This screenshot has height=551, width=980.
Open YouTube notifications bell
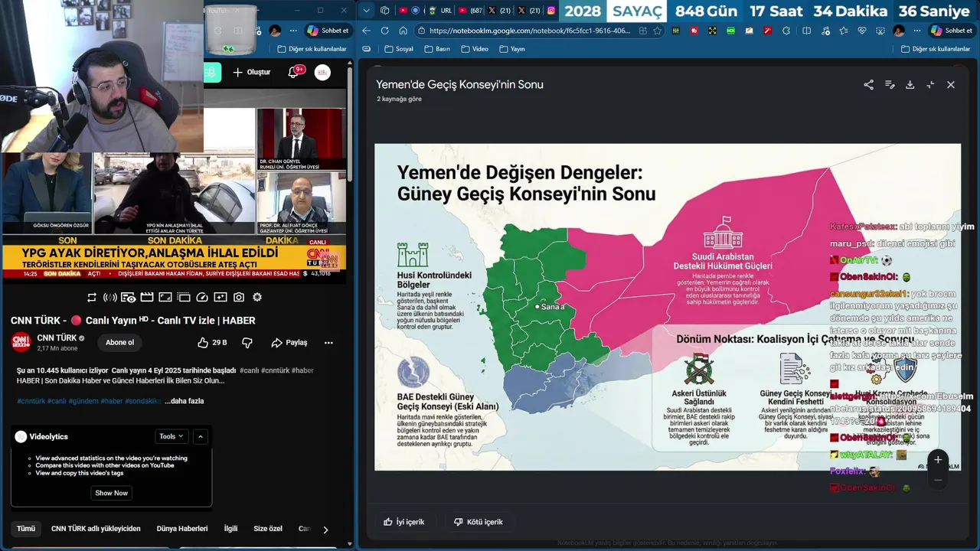tap(293, 72)
